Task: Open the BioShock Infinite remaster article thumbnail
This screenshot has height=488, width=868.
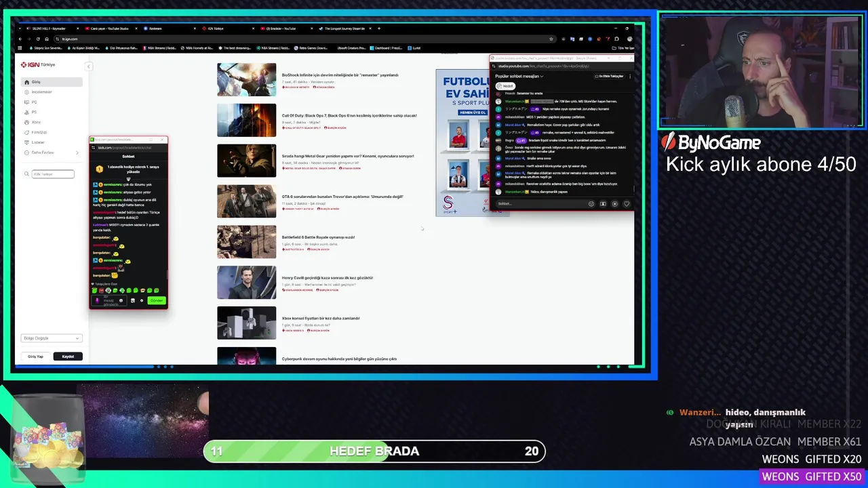Action: pos(246,79)
